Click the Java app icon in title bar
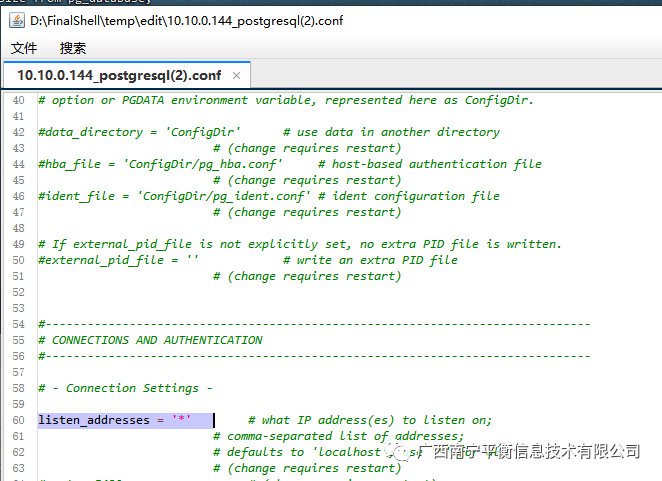This screenshot has height=481, width=662. click(17, 20)
